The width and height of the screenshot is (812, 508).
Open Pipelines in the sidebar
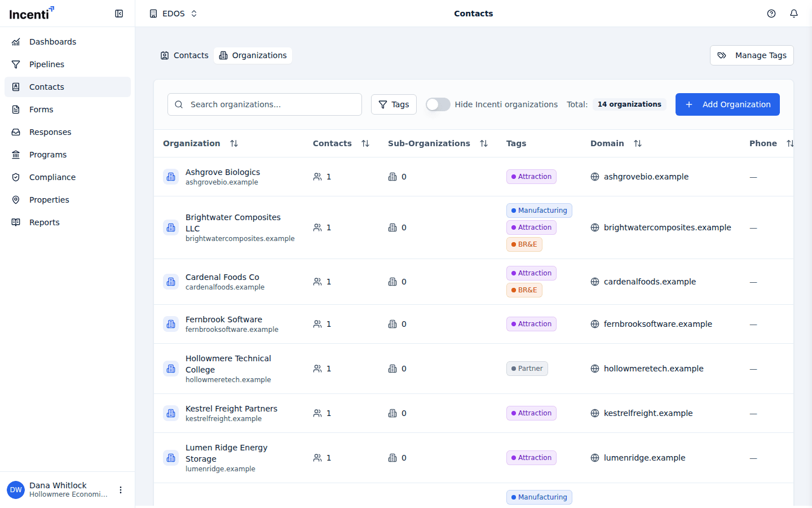pos(68,64)
